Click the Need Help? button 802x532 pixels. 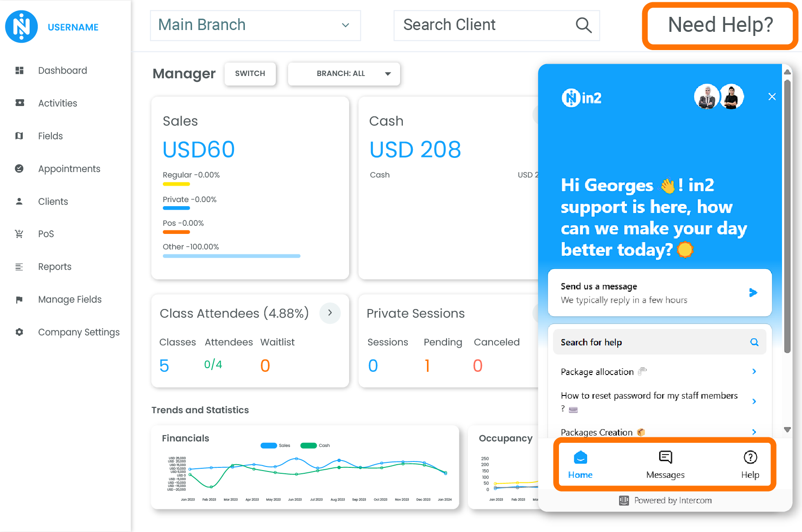[x=720, y=25]
